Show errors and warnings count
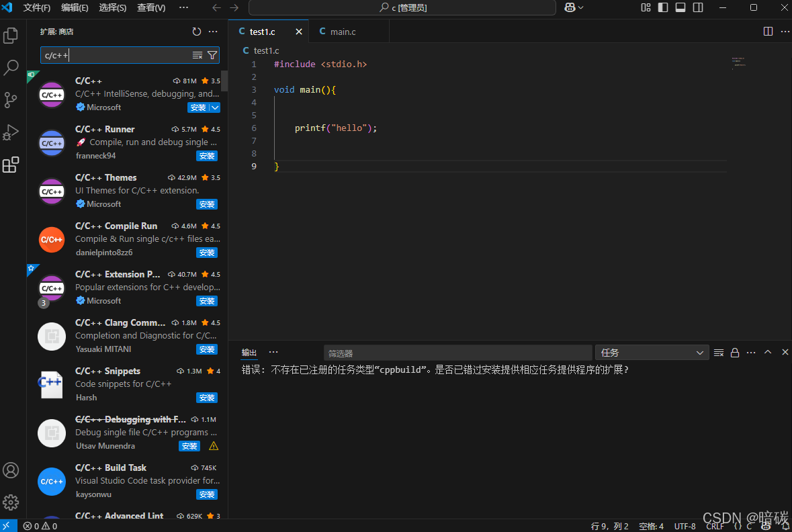792x532 pixels. click(x=40, y=526)
